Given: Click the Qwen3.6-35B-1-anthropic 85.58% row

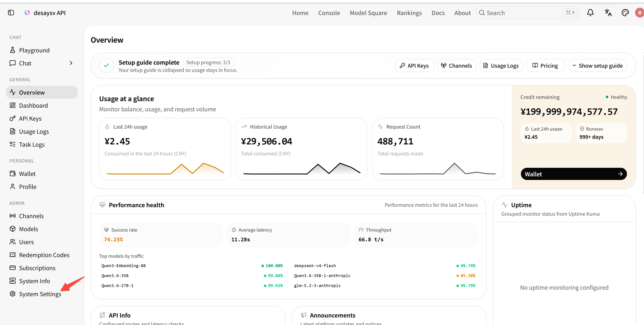Looking at the screenshot, I should tap(385, 276).
